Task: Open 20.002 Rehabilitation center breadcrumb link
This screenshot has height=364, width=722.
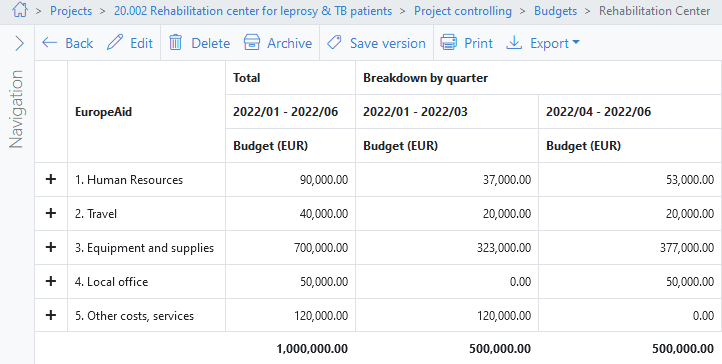Action: [x=253, y=11]
